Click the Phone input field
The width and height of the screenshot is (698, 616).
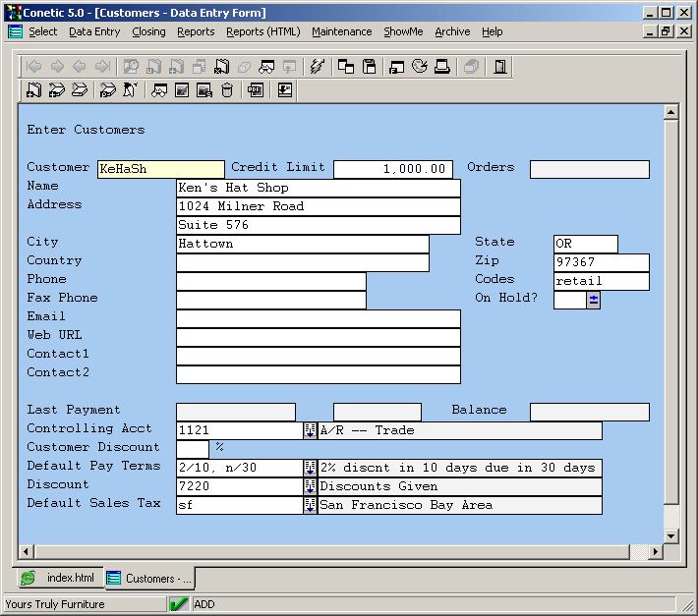tap(270, 281)
